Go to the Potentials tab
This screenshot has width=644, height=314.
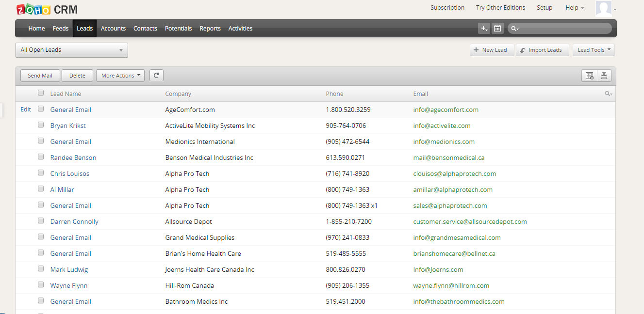178,29
